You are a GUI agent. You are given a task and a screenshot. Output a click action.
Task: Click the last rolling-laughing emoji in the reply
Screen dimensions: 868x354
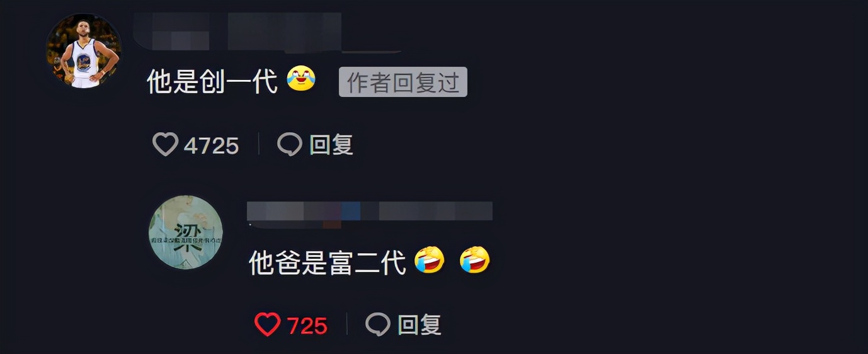[x=475, y=260]
